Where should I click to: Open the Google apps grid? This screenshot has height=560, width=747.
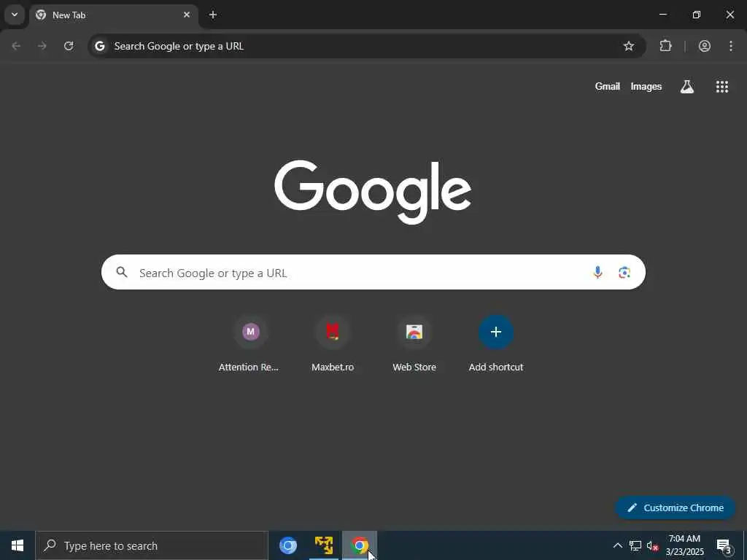point(722,86)
